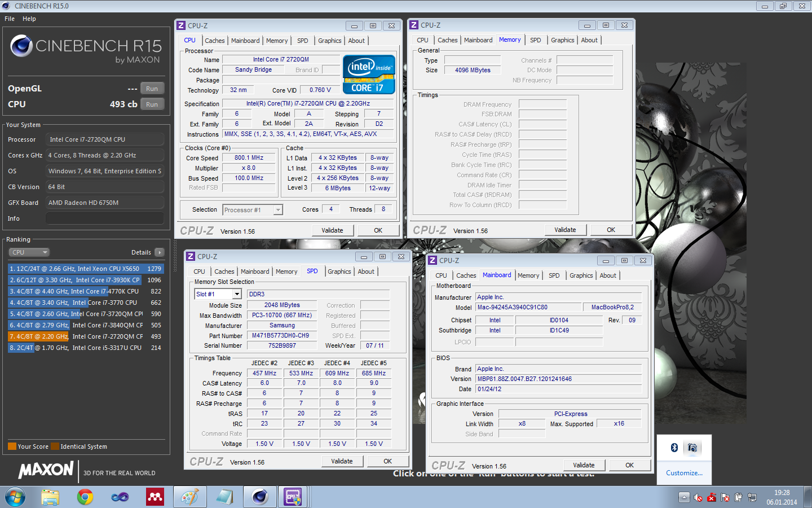The height and width of the screenshot is (508, 812).
Task: Open the Processor #1 selection dropdown
Action: click(x=278, y=210)
